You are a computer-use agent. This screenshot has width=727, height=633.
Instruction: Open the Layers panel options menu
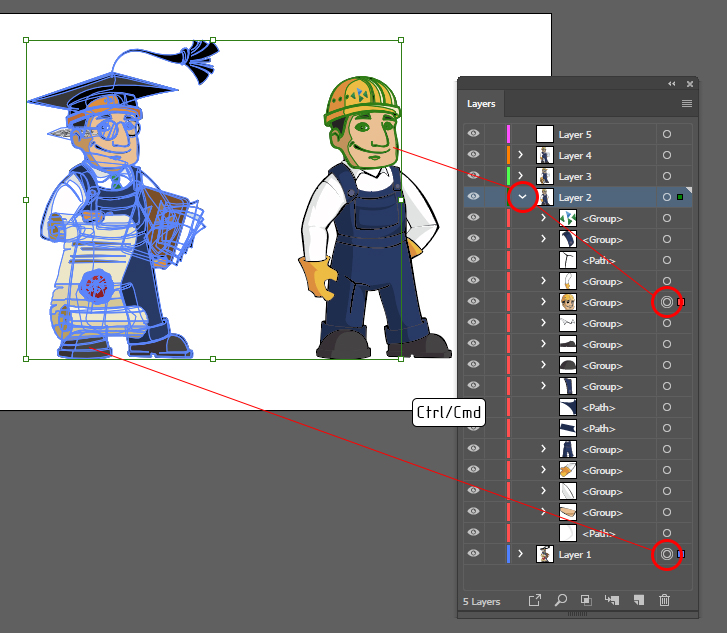point(687,103)
